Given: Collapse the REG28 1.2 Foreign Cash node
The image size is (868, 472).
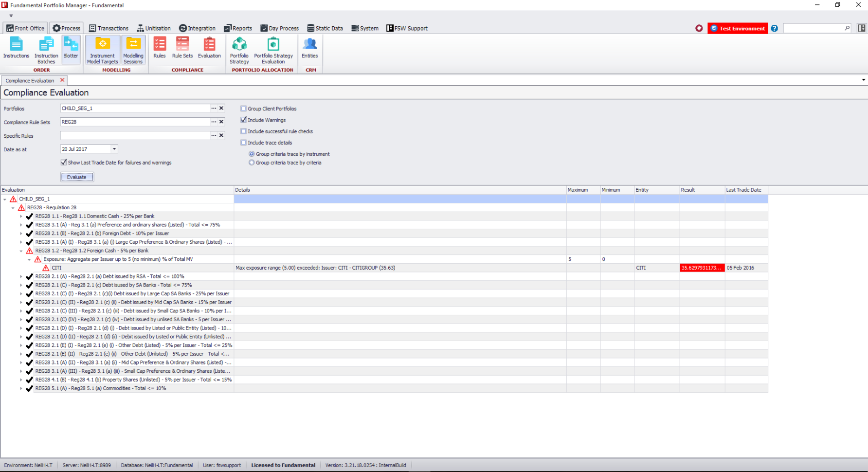Looking at the screenshot, I should pyautogui.click(x=21, y=251).
